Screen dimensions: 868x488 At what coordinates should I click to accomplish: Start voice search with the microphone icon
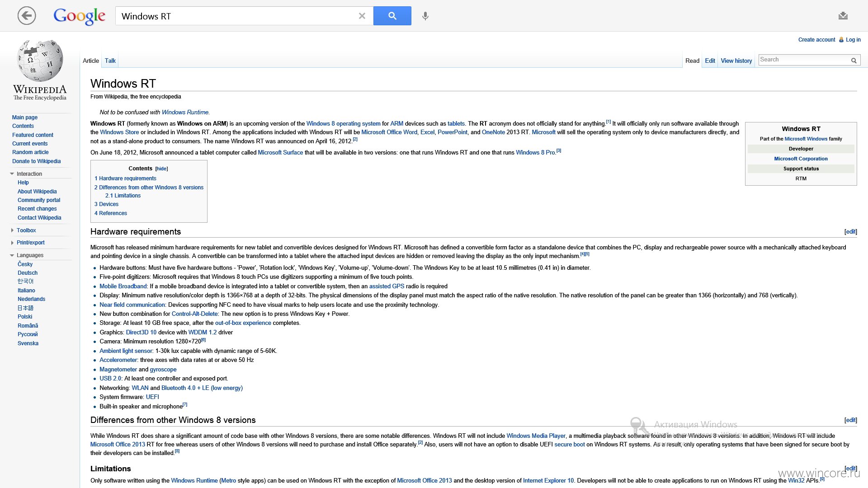(425, 16)
